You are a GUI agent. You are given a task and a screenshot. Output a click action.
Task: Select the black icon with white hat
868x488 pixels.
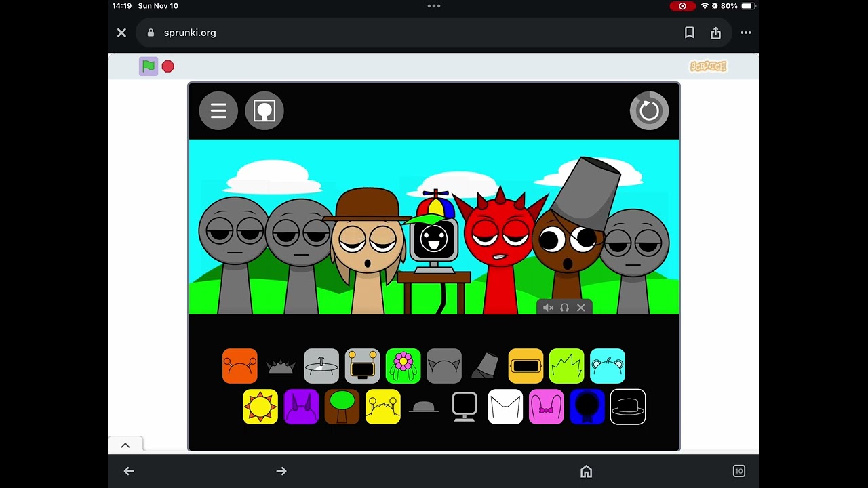pyautogui.click(x=628, y=407)
